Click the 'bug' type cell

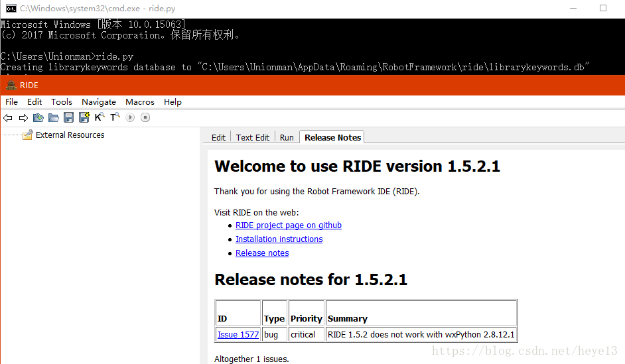275,335
